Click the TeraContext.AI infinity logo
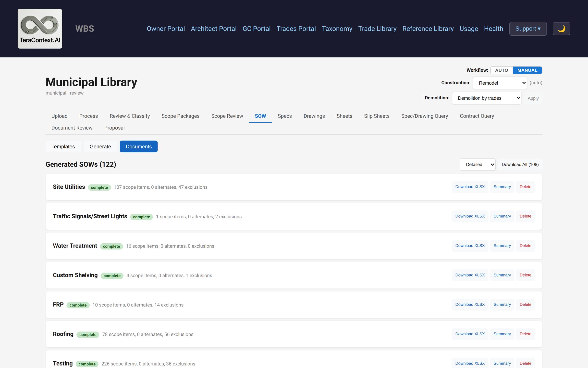 [x=40, y=29]
